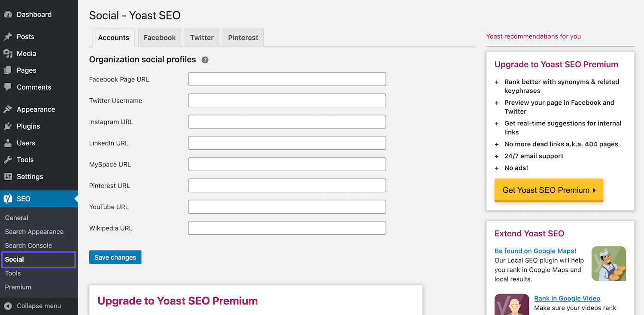Select Search Appearance under SEO

tap(34, 231)
